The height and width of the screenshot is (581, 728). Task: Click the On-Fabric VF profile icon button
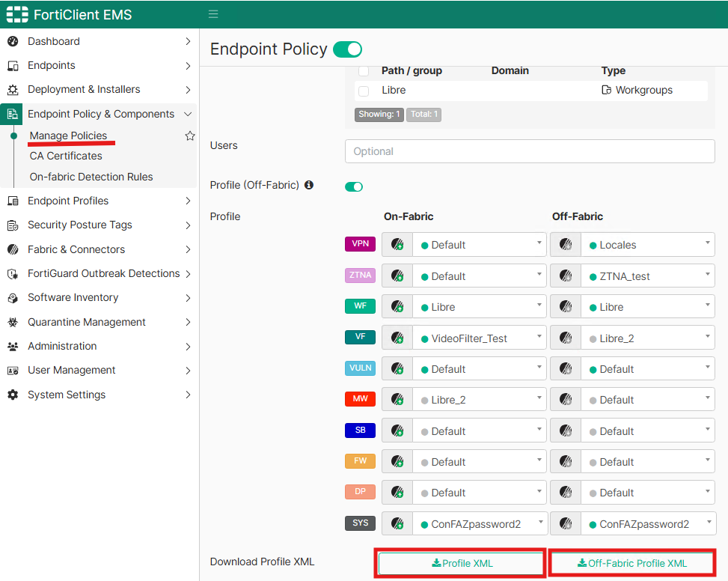(397, 338)
